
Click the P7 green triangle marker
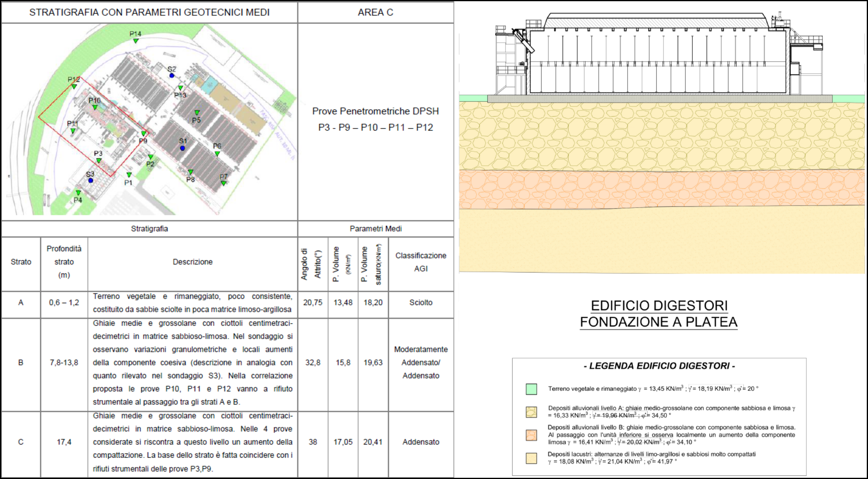[223, 183]
